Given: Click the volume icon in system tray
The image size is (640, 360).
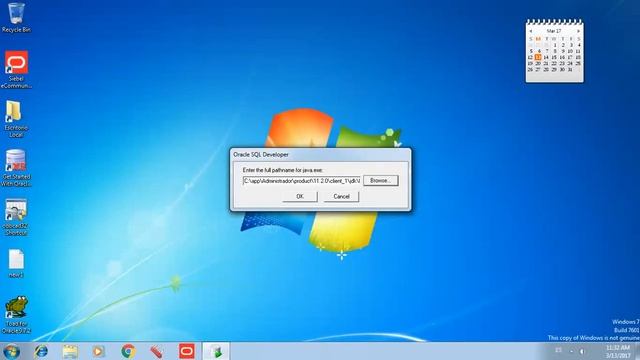Looking at the screenshot, I should pyautogui.click(x=582, y=351).
